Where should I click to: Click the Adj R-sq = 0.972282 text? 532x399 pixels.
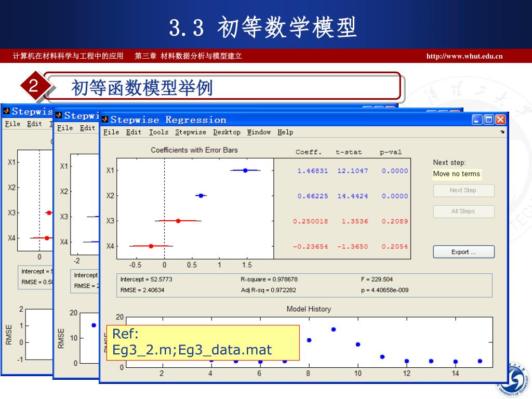pos(269,290)
